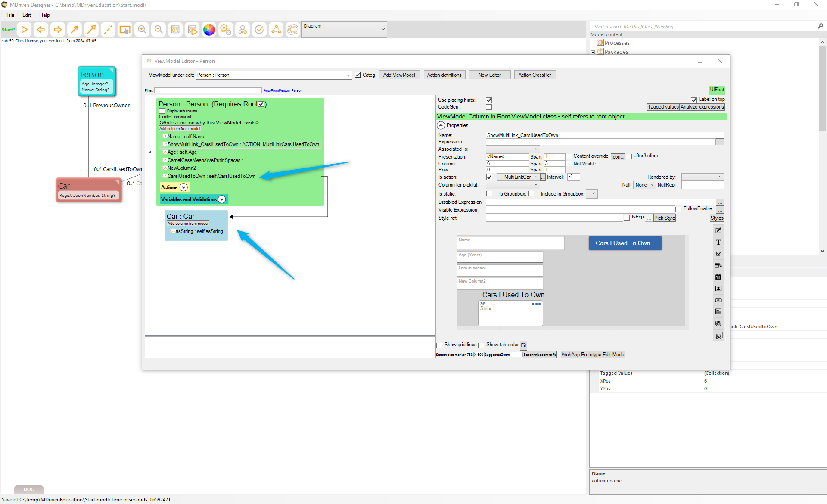Open the color wheel tool
Image resolution: width=827 pixels, height=504 pixels.
click(x=209, y=29)
